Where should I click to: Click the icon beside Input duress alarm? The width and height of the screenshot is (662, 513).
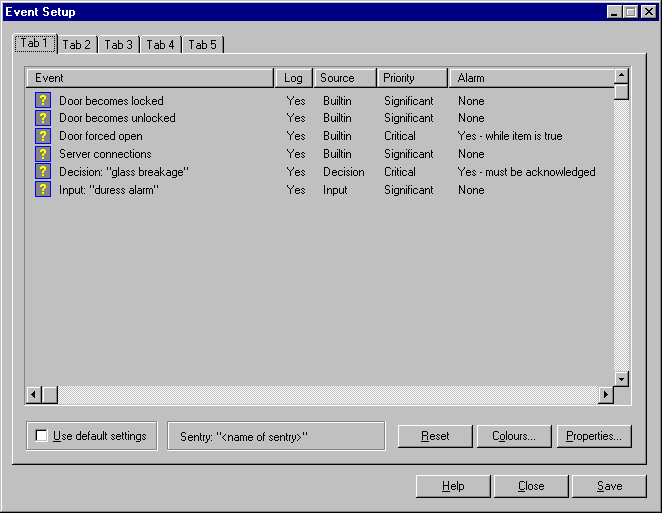pyautogui.click(x=43, y=190)
